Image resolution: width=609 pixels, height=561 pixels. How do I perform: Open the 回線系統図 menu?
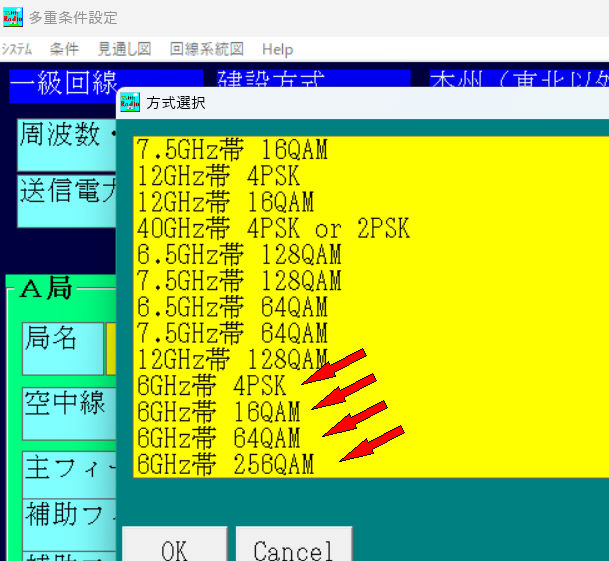pos(206,49)
